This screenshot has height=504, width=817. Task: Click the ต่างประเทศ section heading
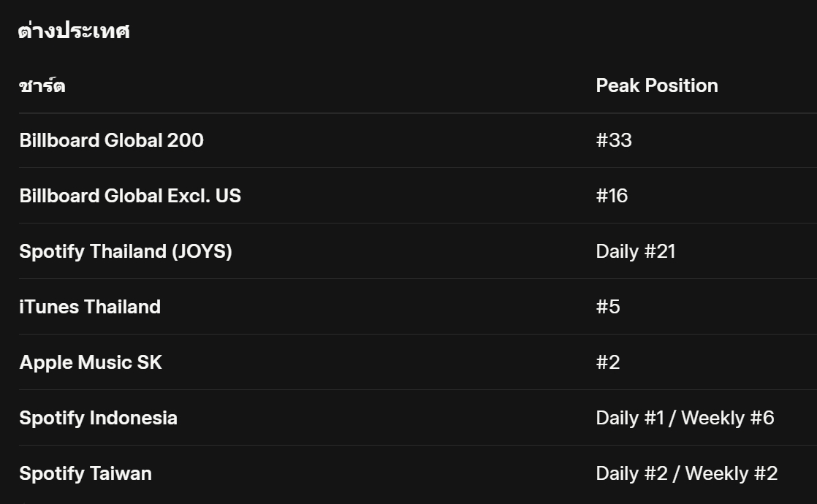[x=74, y=31]
